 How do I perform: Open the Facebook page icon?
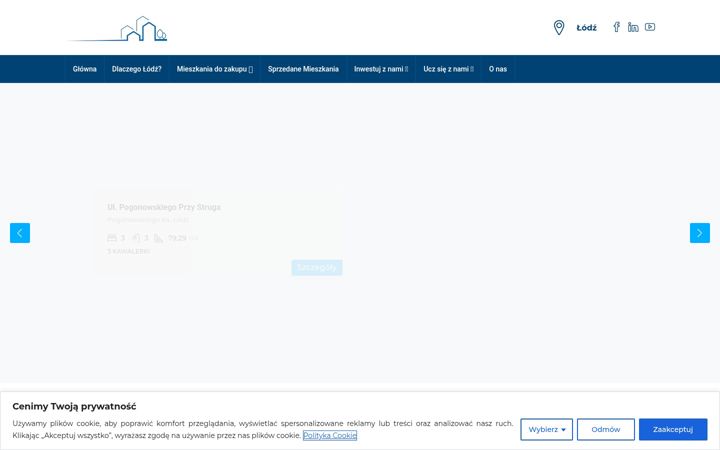pos(616,27)
